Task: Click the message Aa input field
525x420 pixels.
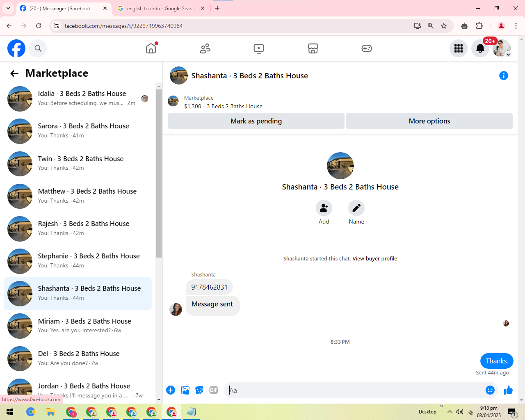Action: [x=355, y=390]
